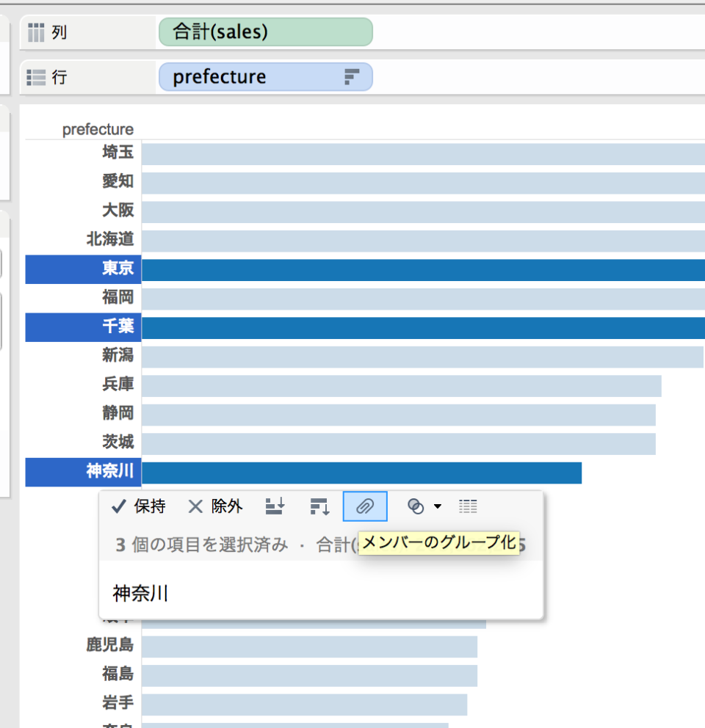The image size is (705, 728).
Task: Click the rows shelf (行) icon
Action: 35,76
